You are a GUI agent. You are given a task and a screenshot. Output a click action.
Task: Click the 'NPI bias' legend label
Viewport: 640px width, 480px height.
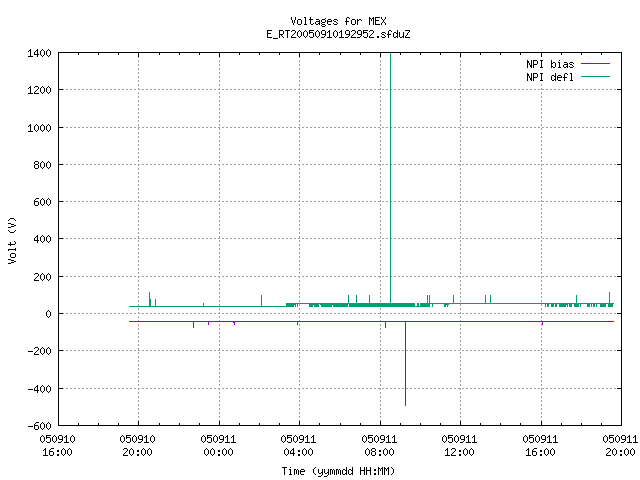coord(550,64)
